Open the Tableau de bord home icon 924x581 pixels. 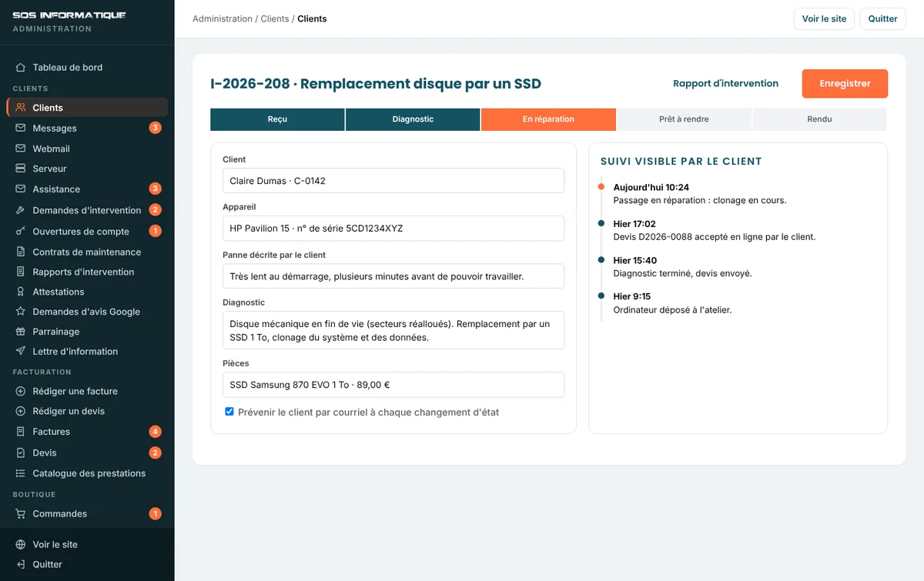coord(21,68)
